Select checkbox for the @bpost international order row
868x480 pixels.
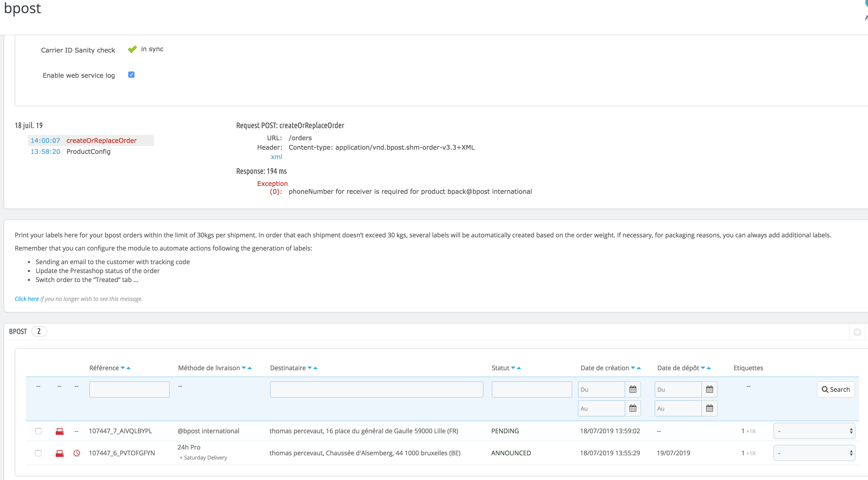38,431
